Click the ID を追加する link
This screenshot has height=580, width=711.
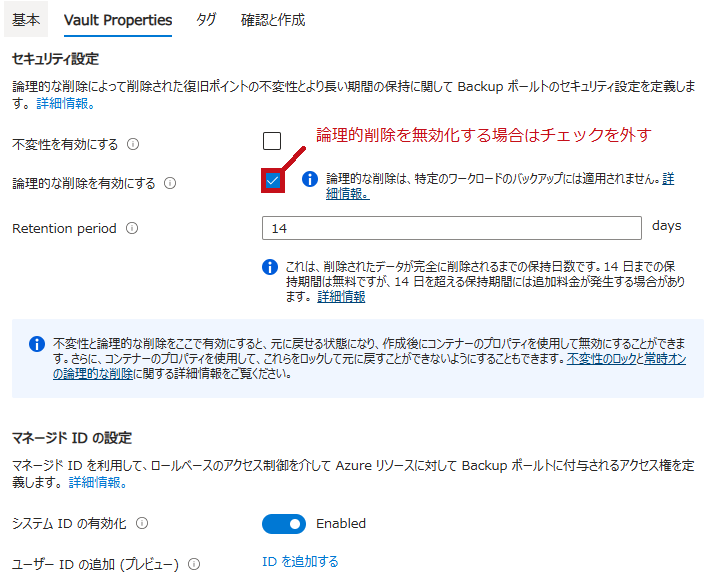(300, 561)
